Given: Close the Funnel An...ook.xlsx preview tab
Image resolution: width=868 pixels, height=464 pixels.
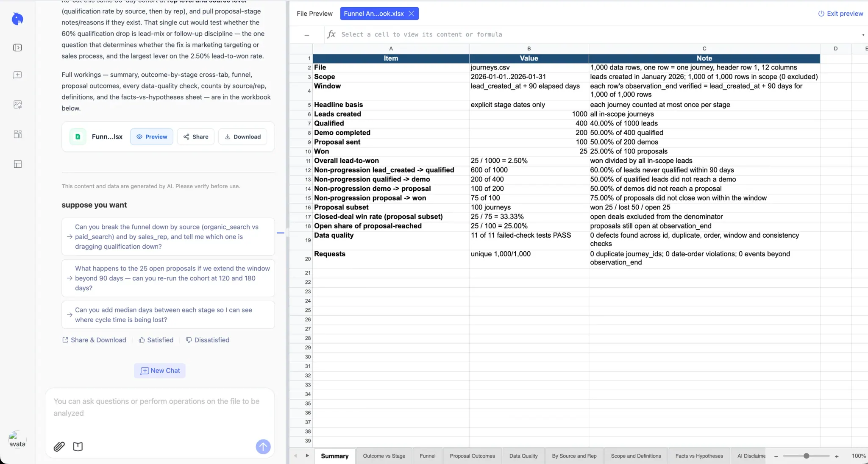Looking at the screenshot, I should point(411,14).
